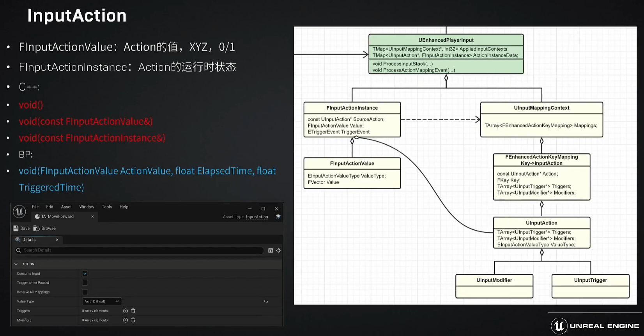The height and width of the screenshot is (336, 644).
Task: Add a new element to Triggers array
Action: click(x=126, y=311)
